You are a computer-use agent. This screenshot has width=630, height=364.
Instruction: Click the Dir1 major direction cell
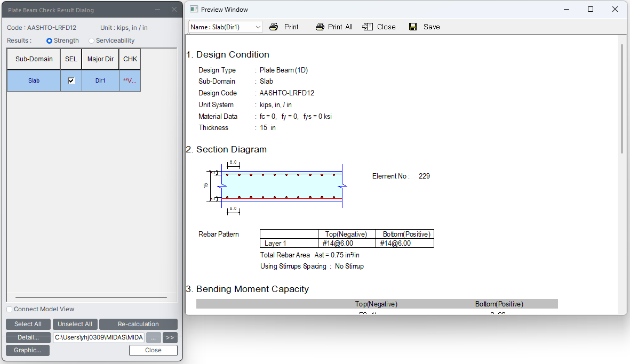click(100, 80)
